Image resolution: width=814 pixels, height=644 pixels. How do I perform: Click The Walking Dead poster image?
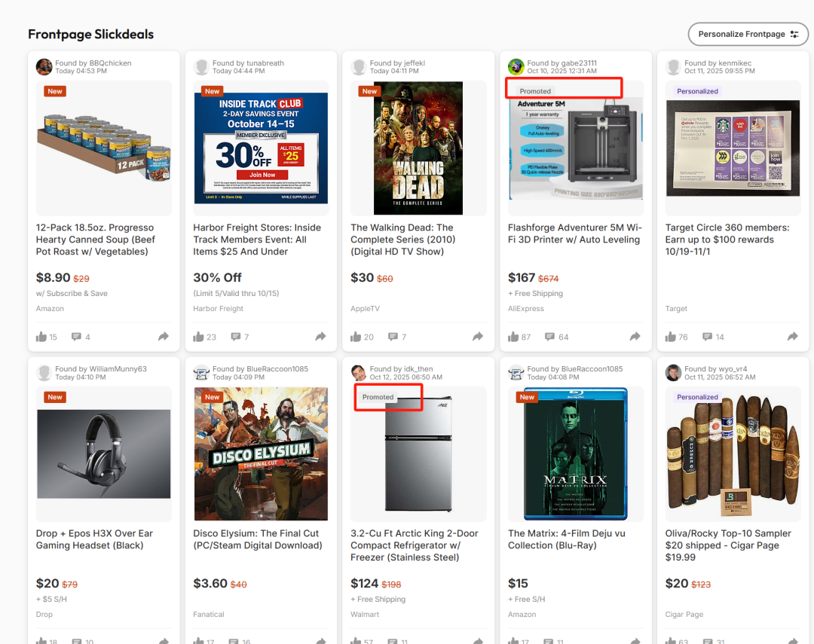tap(418, 148)
